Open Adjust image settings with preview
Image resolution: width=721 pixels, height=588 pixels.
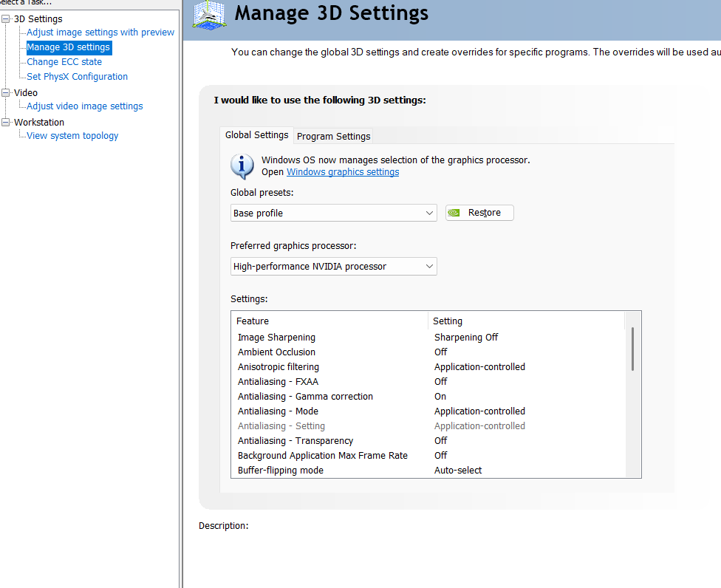point(100,33)
